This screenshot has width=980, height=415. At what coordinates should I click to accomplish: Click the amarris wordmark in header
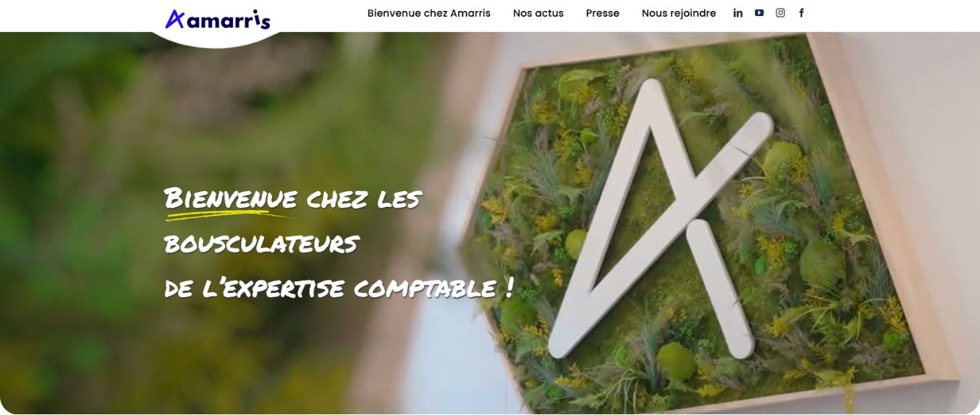[229, 20]
